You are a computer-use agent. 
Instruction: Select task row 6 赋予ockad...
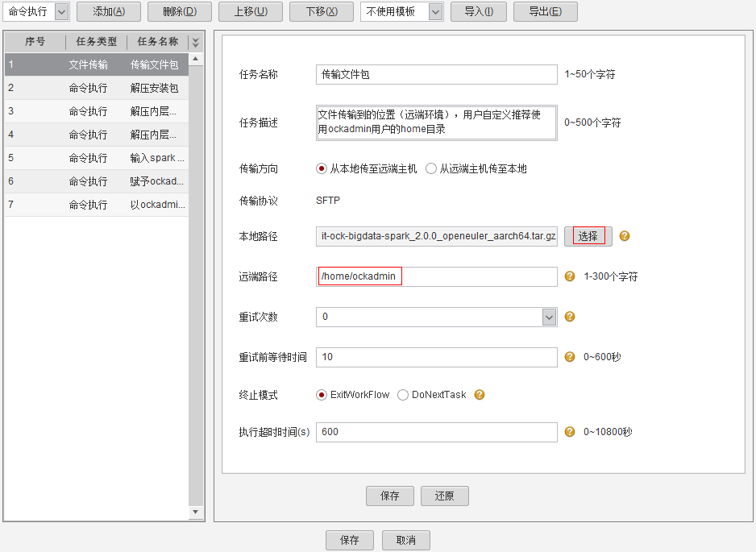(x=97, y=181)
